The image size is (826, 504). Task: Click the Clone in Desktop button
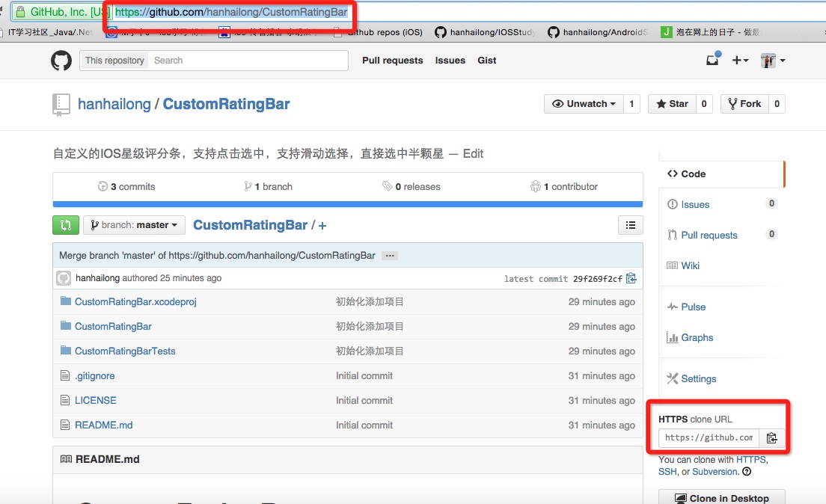click(x=722, y=498)
